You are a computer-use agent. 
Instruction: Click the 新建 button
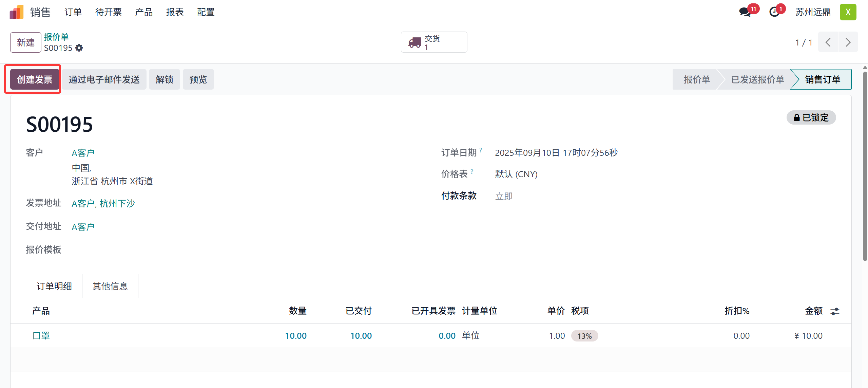tap(26, 42)
